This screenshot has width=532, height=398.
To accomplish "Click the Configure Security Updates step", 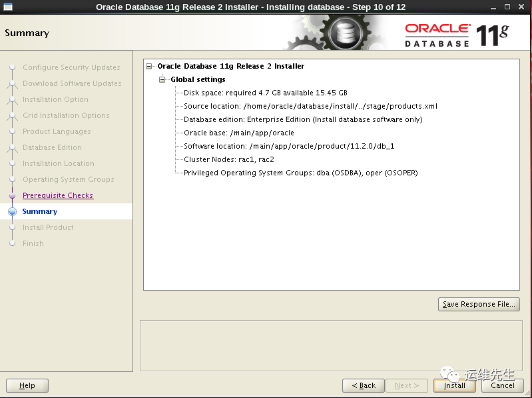I will (71, 67).
